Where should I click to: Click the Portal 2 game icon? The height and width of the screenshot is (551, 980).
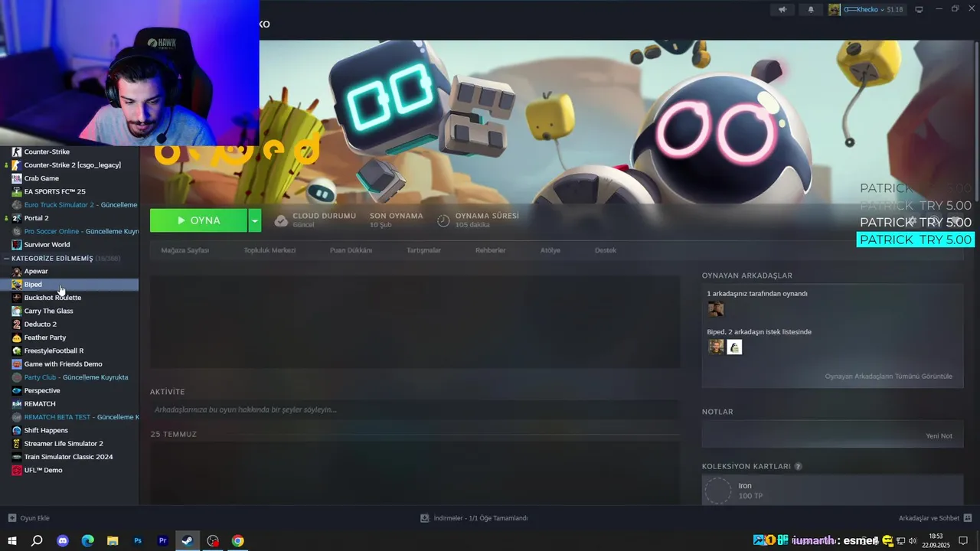click(x=17, y=218)
